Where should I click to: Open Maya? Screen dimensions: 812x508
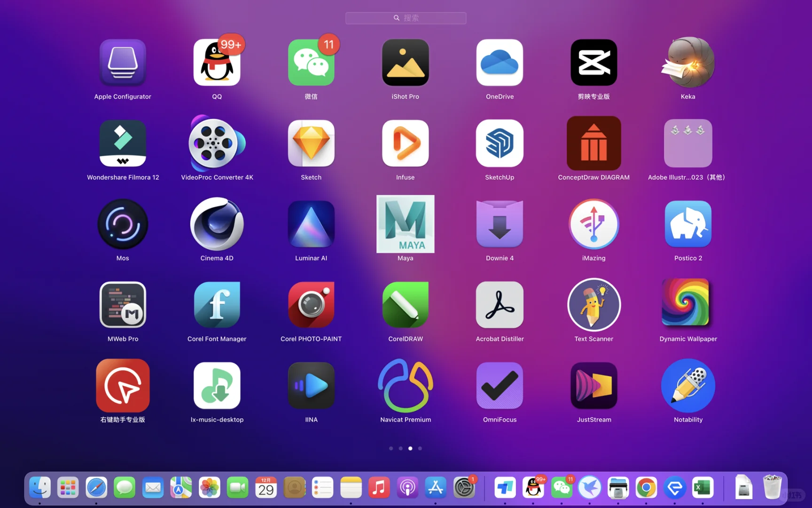coord(405,224)
